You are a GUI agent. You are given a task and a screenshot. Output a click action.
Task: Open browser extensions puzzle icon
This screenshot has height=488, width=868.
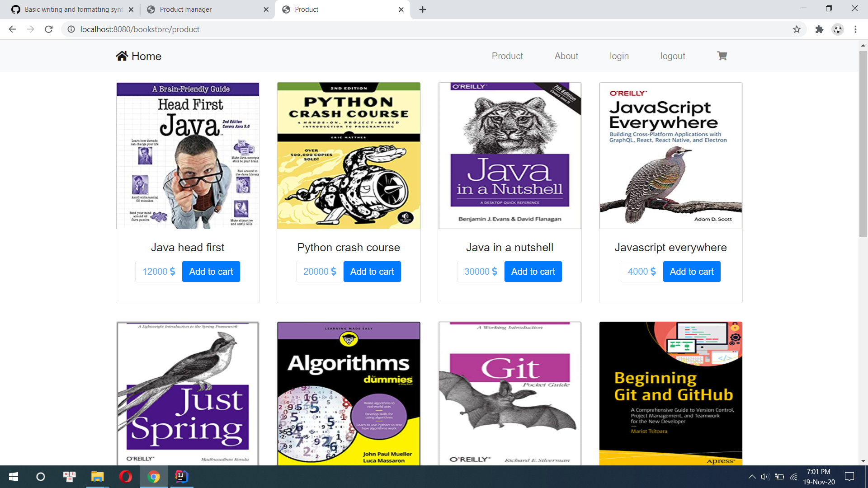[x=819, y=29]
